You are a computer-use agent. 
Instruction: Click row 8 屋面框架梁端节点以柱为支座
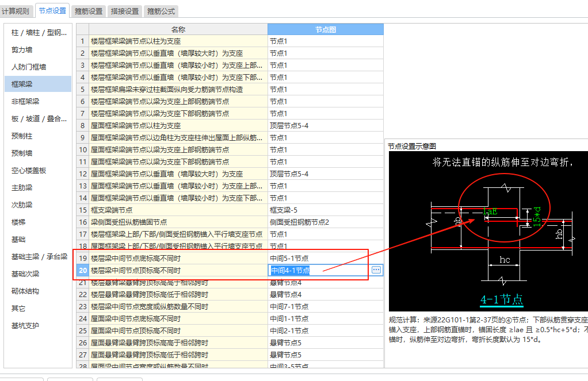click(178, 125)
